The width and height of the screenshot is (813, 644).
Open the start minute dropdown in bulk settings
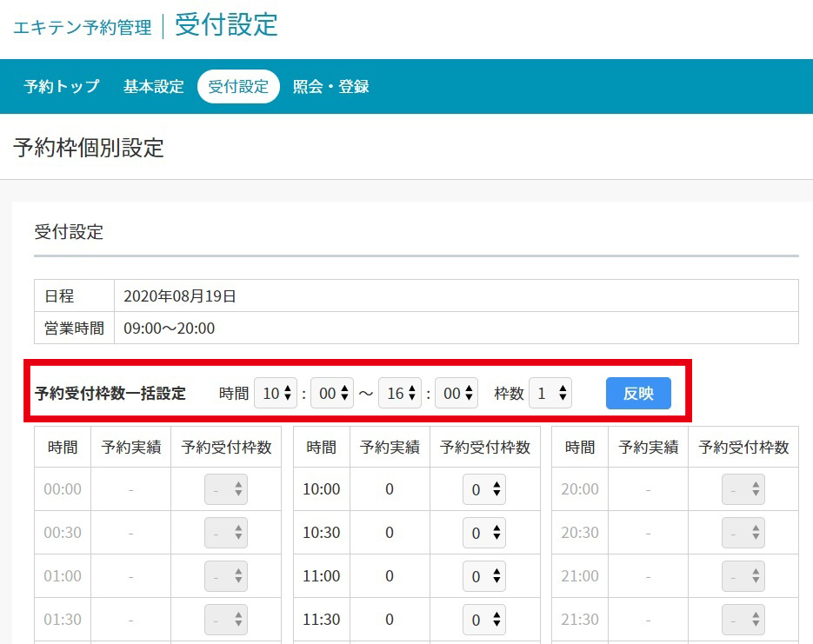332,393
